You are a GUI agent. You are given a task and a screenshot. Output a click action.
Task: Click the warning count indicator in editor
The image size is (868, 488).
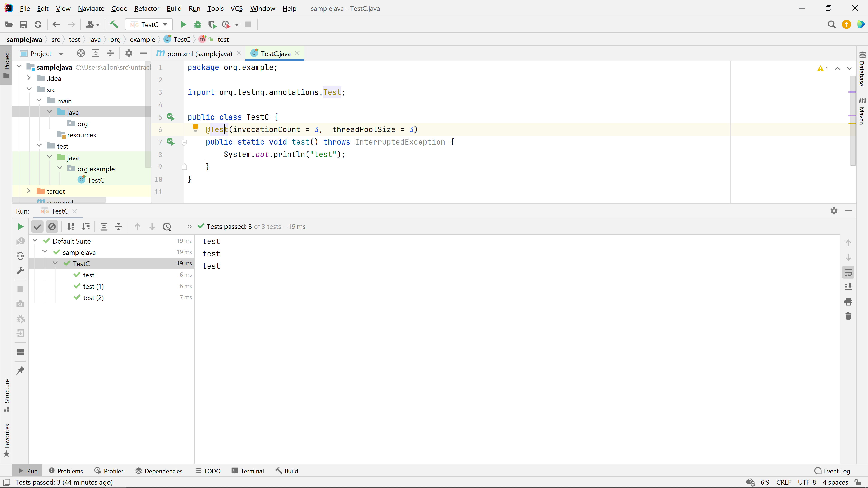coord(823,69)
